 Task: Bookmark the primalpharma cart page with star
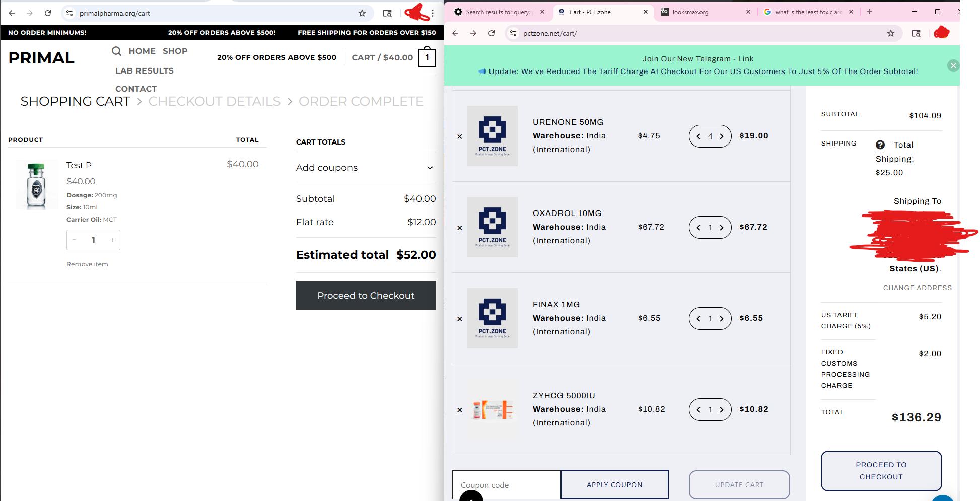(362, 13)
